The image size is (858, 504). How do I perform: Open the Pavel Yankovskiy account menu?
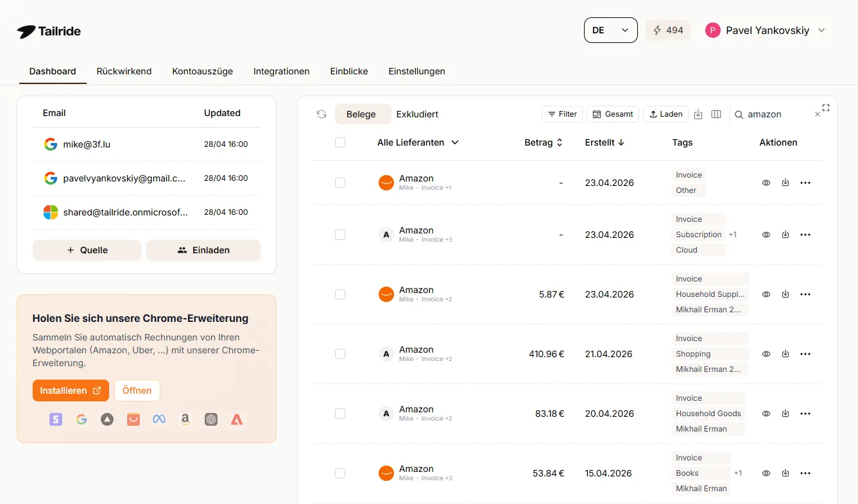point(766,29)
